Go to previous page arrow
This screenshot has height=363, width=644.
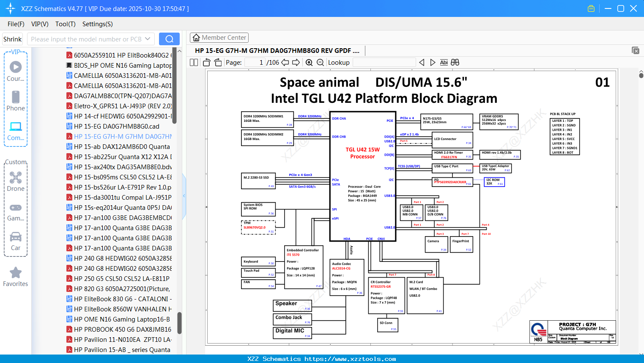pyautogui.click(x=285, y=62)
